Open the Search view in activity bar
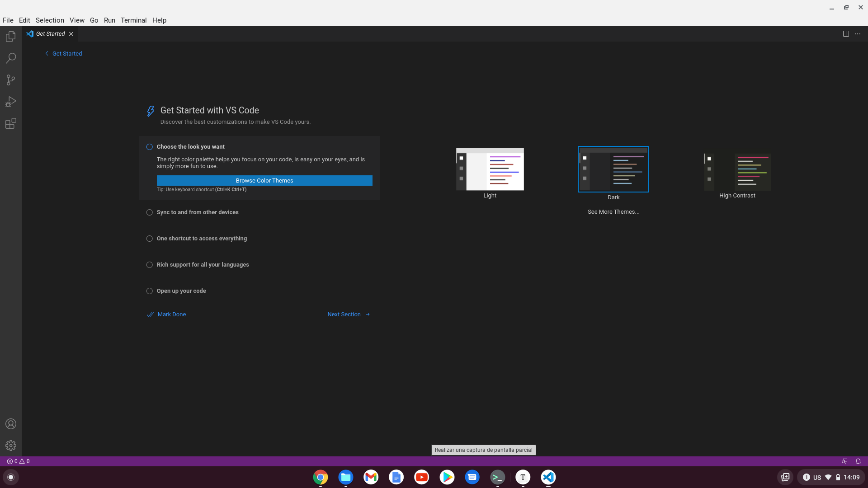Screen dimensions: 868x488 pos(11,58)
